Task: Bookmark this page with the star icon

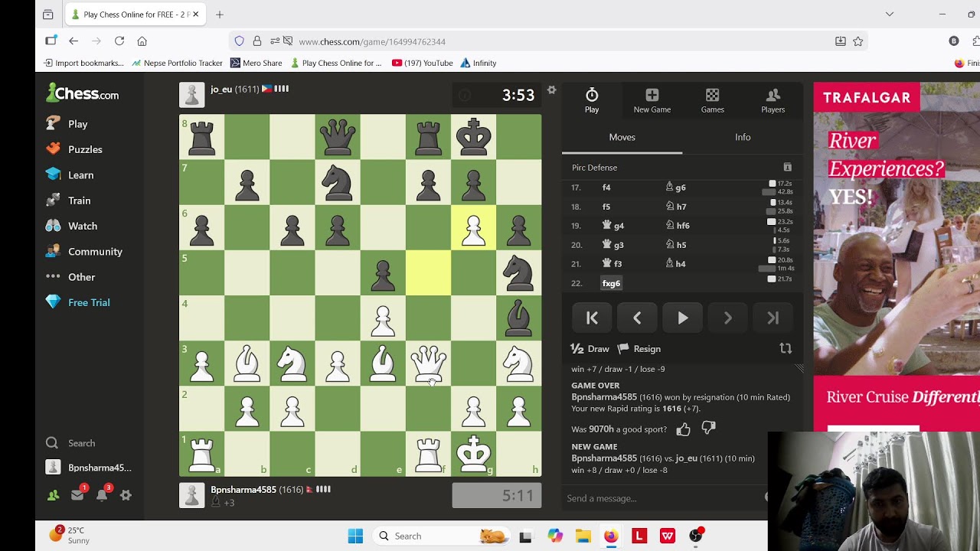Action: (x=858, y=41)
